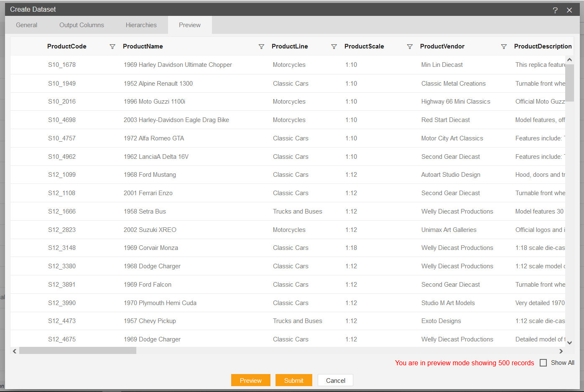Image resolution: width=584 pixels, height=392 pixels.
Task: Select 1972 Alfa Romeo GTA cell
Action: tap(154, 138)
